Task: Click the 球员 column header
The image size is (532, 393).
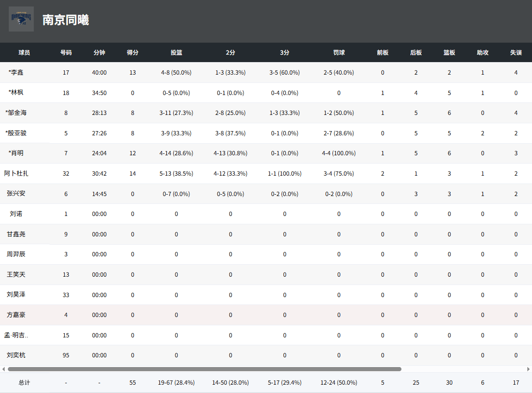Action: point(24,52)
